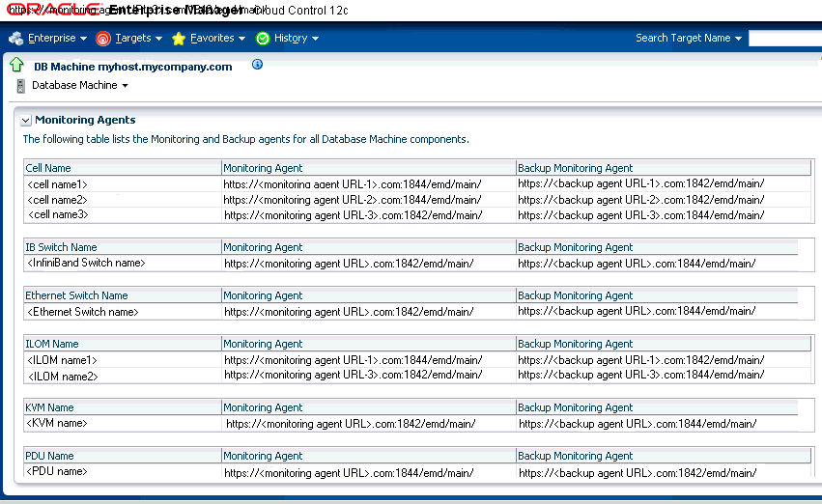Viewport: 822px width, 504px height.
Task: Click the Database Machine server icon
Action: point(21,85)
